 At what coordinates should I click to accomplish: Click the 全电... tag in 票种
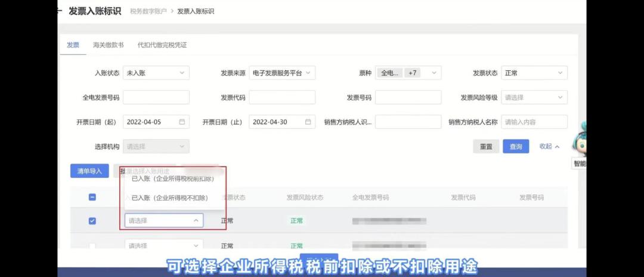coord(390,73)
